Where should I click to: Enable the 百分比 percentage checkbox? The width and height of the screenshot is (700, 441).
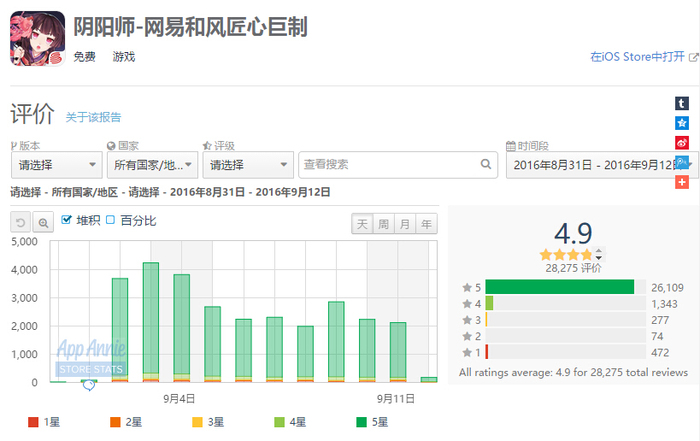pyautogui.click(x=110, y=220)
